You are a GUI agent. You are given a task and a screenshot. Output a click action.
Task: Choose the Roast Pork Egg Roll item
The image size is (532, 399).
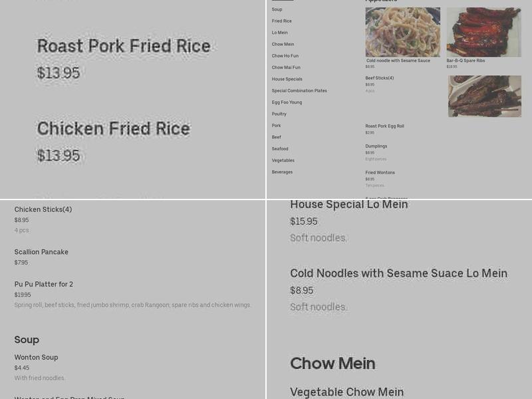384,126
